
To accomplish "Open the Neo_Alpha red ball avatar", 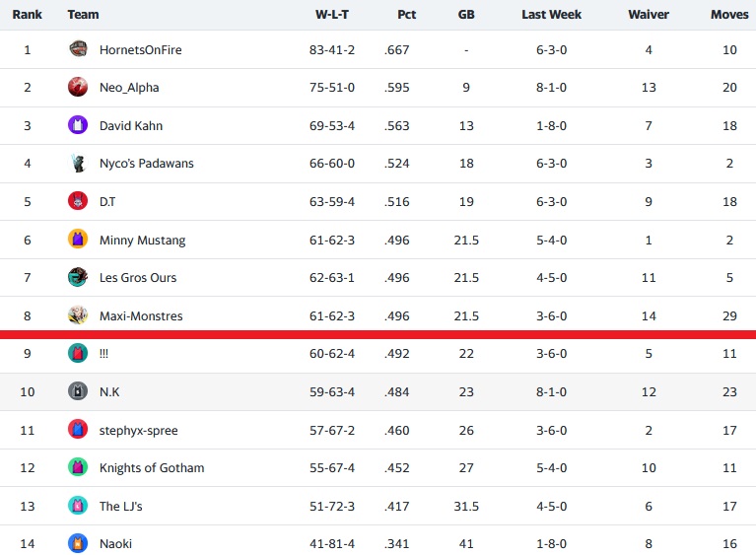I will tap(78, 88).
